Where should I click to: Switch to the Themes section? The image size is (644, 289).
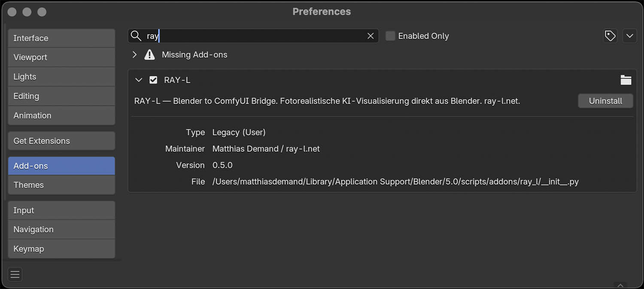[61, 185]
